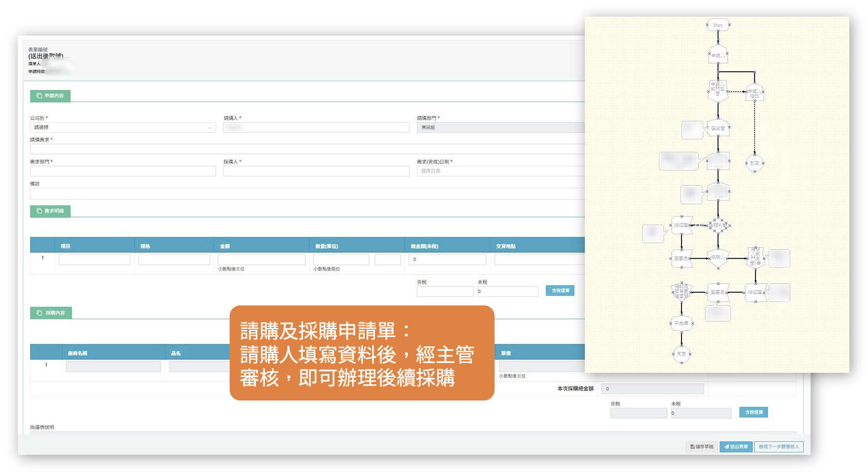Click 檢視下一步驟簽核人 button

point(779,446)
